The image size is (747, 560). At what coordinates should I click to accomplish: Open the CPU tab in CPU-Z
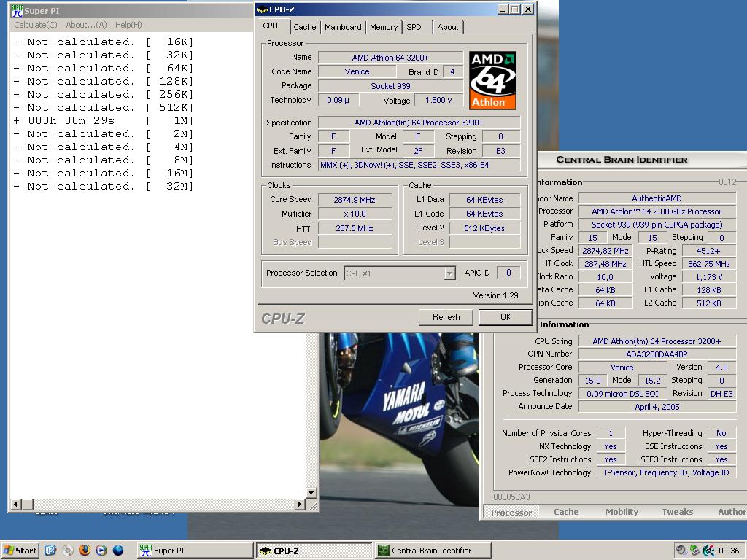pyautogui.click(x=270, y=26)
